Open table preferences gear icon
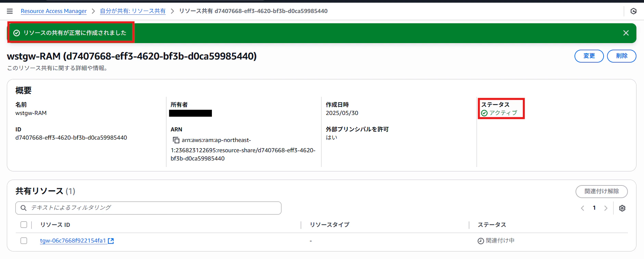 click(622, 208)
